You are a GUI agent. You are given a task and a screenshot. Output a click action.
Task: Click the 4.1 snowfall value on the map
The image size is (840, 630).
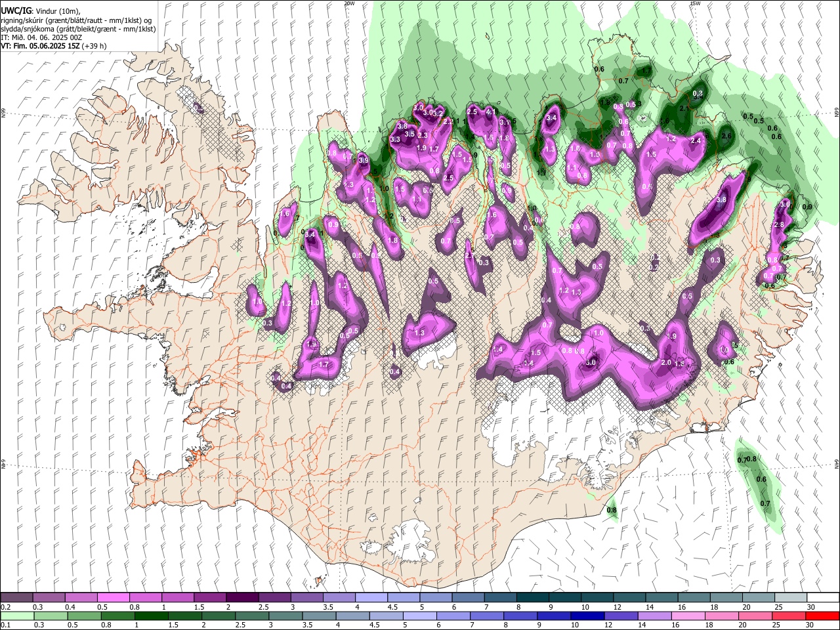(490, 112)
